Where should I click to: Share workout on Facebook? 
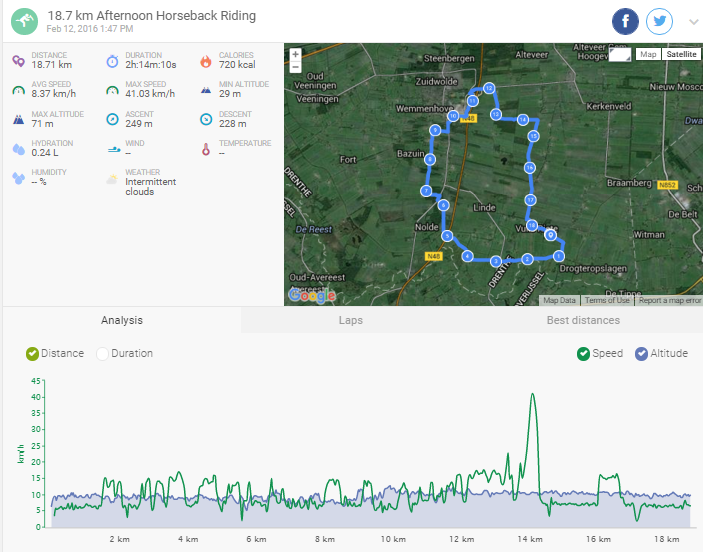[x=625, y=21]
